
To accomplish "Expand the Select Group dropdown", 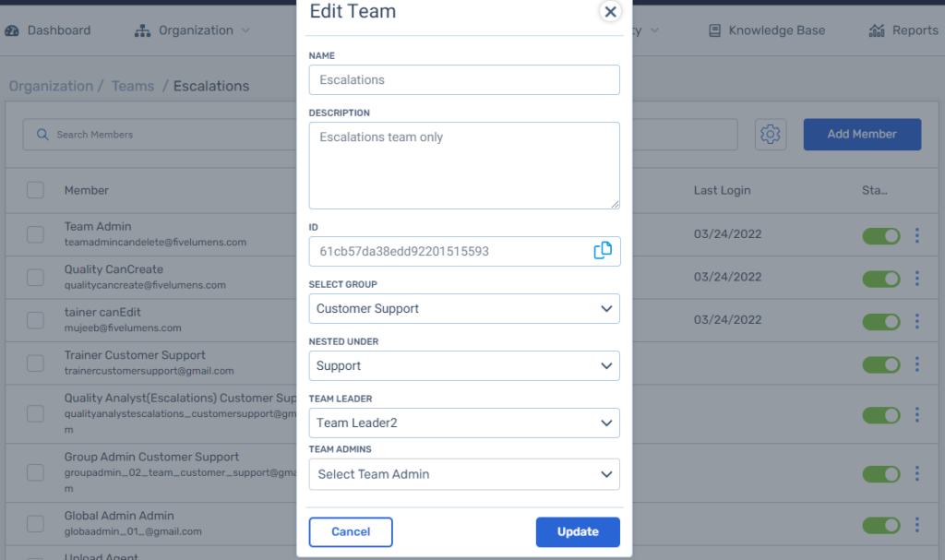I will click(x=464, y=309).
